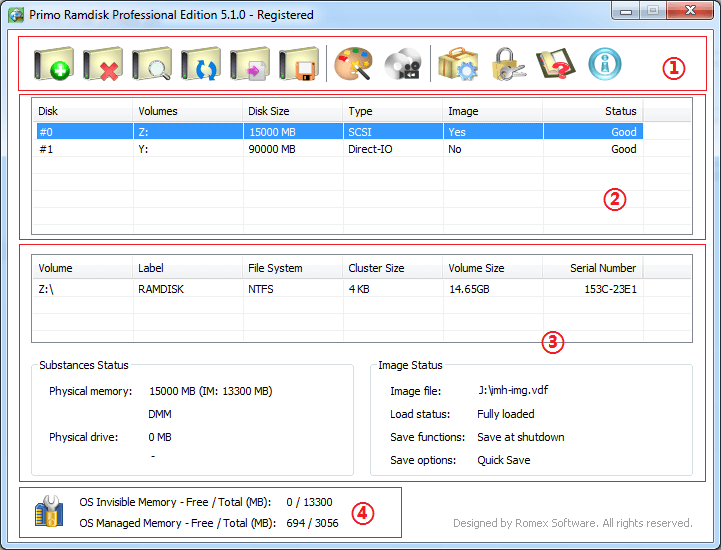Screen dimensions: 721x550
Task: Minimize the Primo Ramdisk window
Action: tap(626, 11)
